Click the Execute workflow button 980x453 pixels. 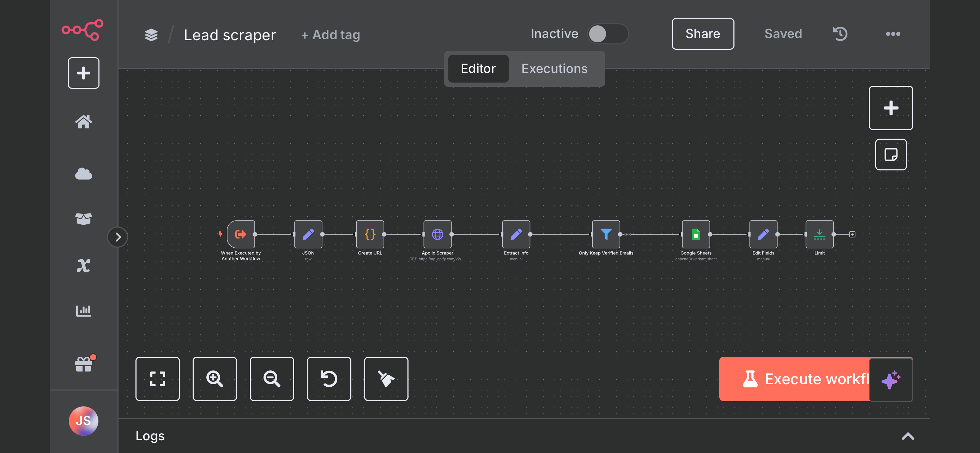pos(794,379)
